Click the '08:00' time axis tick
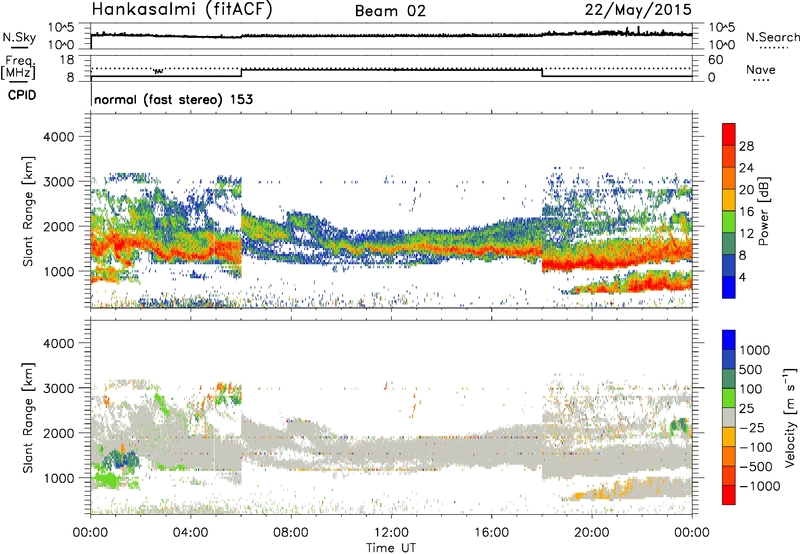The height and width of the screenshot is (554, 800). tap(291, 533)
